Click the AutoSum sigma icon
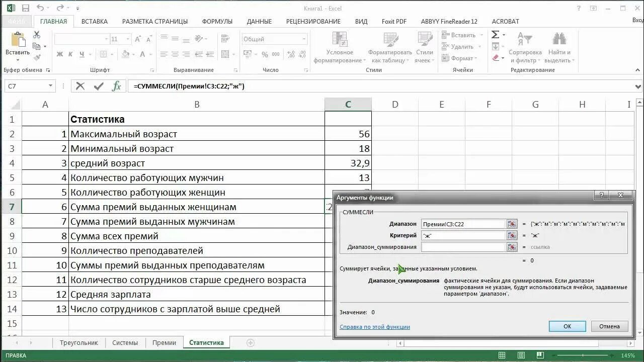This screenshot has height=362, width=644. tap(496, 35)
